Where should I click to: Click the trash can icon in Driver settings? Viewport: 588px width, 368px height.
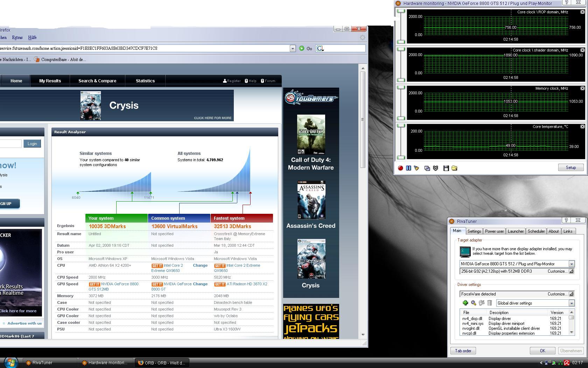click(490, 303)
